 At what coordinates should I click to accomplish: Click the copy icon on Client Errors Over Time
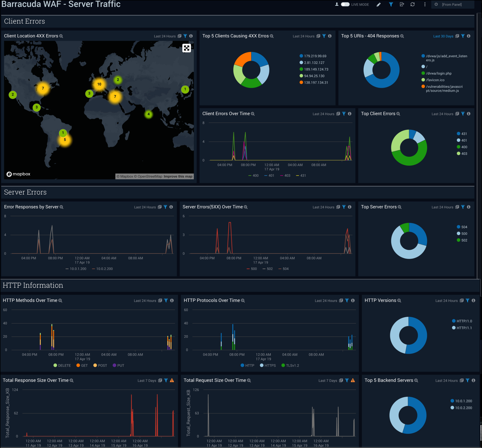(x=338, y=114)
